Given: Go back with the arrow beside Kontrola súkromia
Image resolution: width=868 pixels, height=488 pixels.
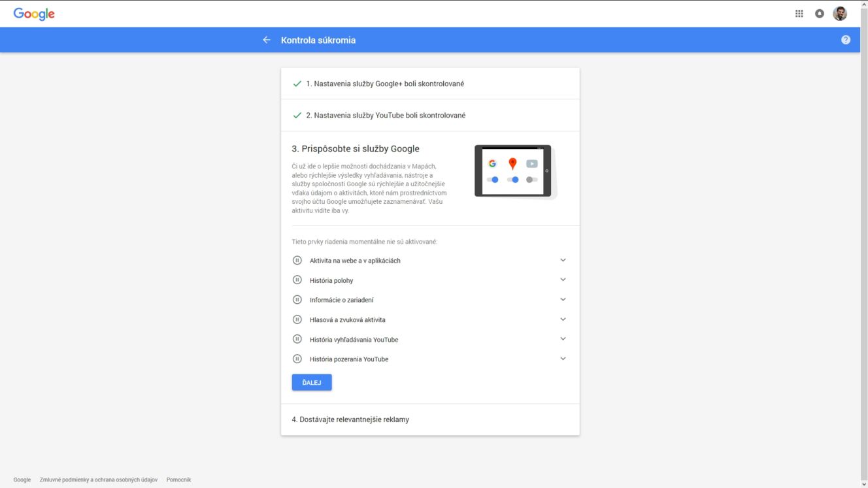Looking at the screenshot, I should click(x=267, y=40).
